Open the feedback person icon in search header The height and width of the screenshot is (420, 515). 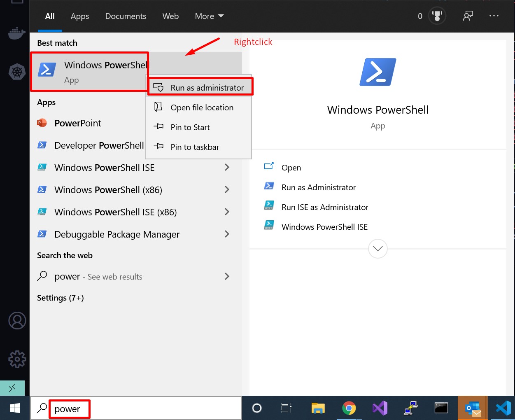click(x=468, y=16)
